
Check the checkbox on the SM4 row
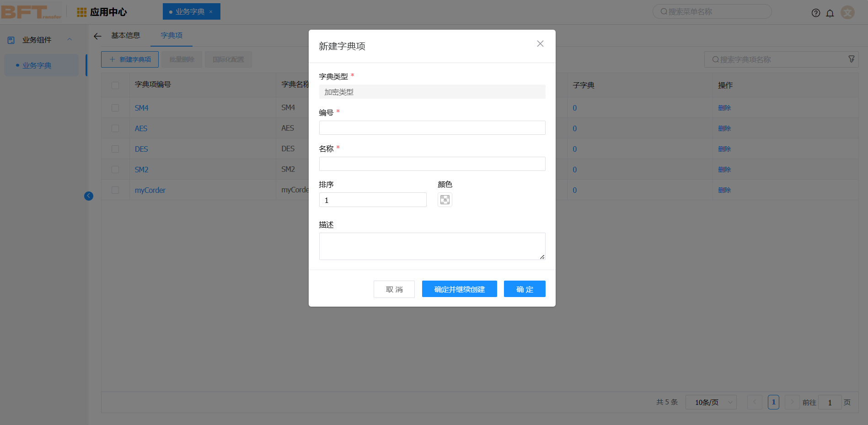115,107
